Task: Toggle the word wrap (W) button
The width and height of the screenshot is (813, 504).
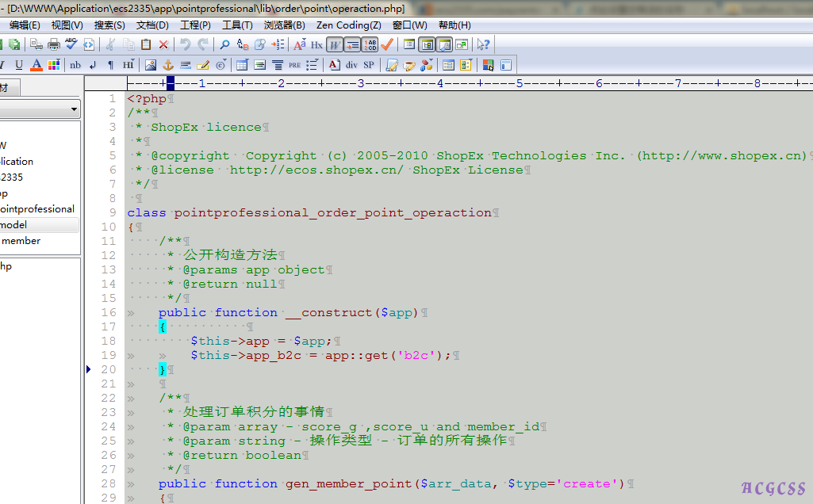Action: coord(335,44)
